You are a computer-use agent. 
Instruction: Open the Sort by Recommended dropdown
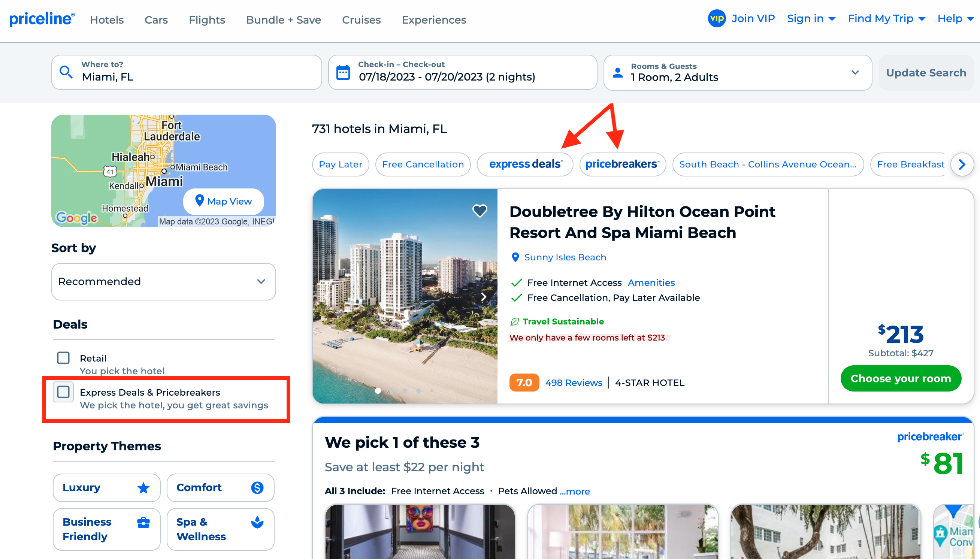pyautogui.click(x=164, y=281)
